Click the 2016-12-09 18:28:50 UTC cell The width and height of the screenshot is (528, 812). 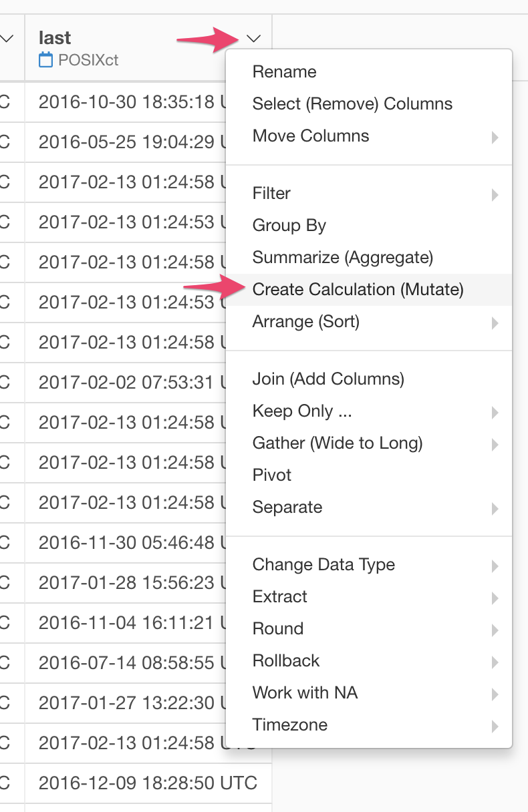coord(148,783)
